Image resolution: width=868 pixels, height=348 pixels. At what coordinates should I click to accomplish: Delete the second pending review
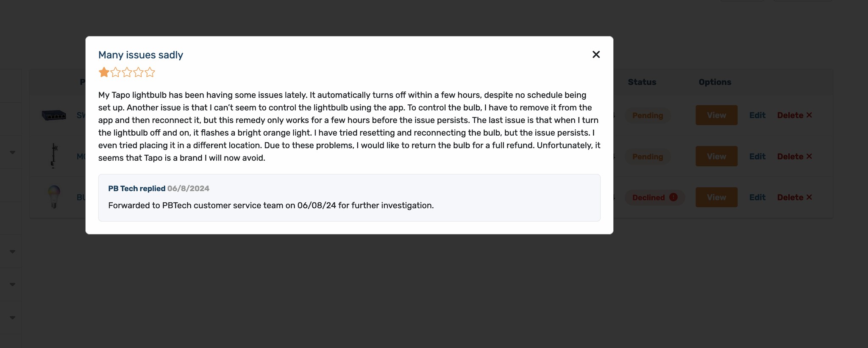(x=795, y=156)
